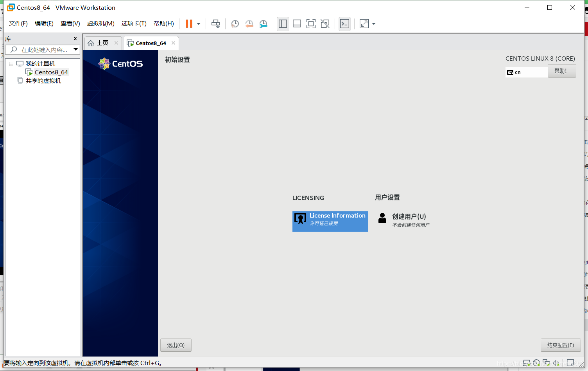Select 我的计算机 in the library

click(x=40, y=64)
